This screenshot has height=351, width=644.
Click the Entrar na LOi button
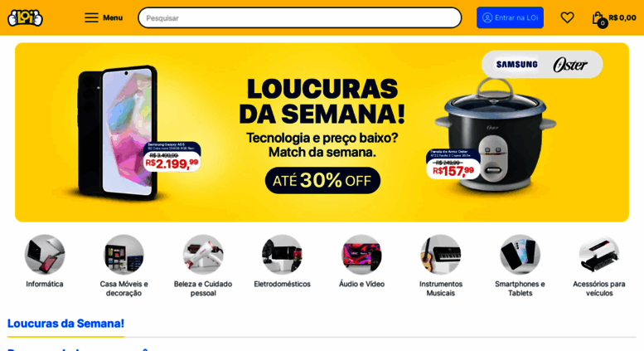[x=510, y=17]
